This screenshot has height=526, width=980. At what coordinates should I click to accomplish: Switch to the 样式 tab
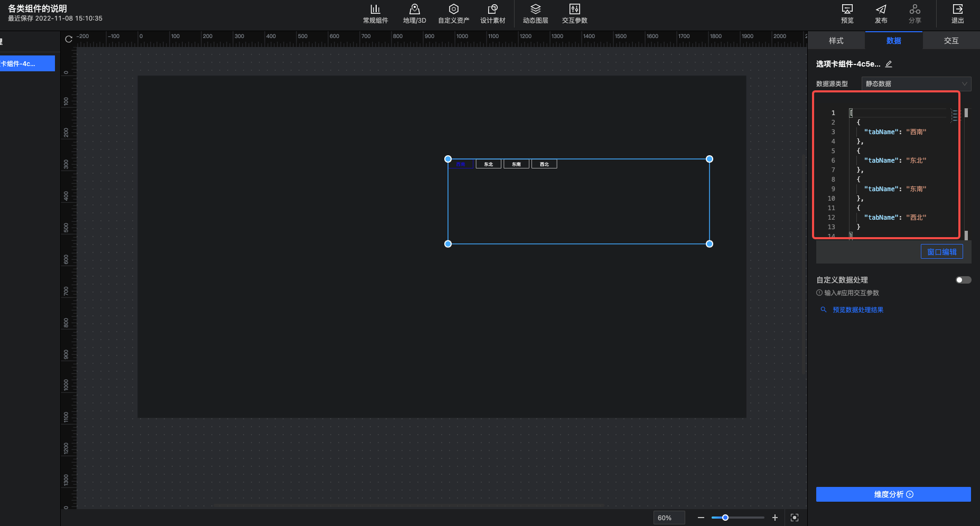pos(836,41)
